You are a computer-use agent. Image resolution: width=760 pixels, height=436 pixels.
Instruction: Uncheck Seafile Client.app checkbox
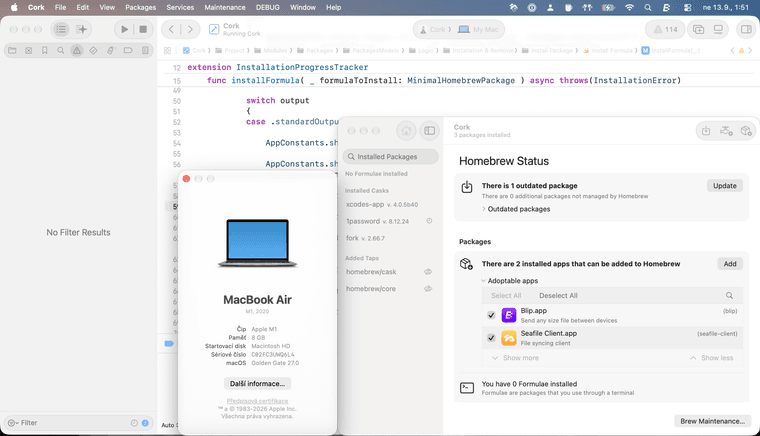(x=491, y=338)
